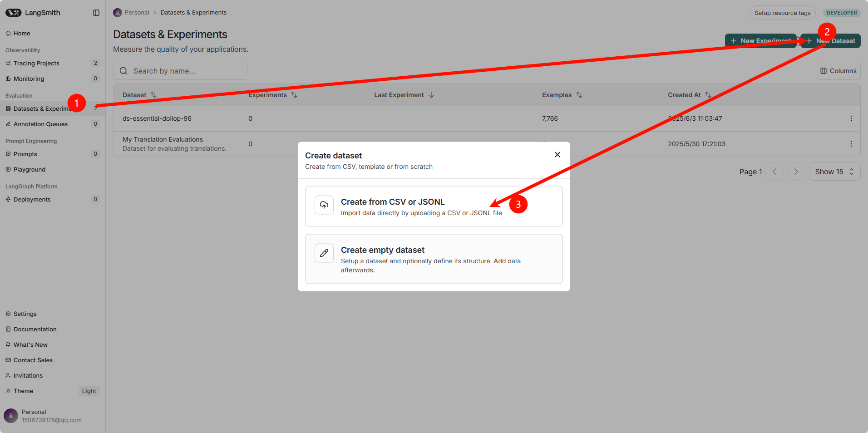
Task: Click the Monitoring chart icon
Action: click(8, 79)
